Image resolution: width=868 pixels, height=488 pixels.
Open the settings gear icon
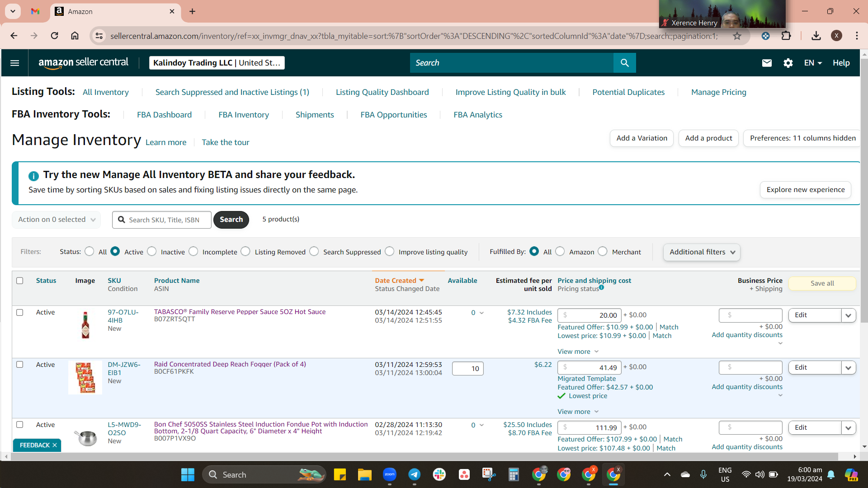[788, 63]
